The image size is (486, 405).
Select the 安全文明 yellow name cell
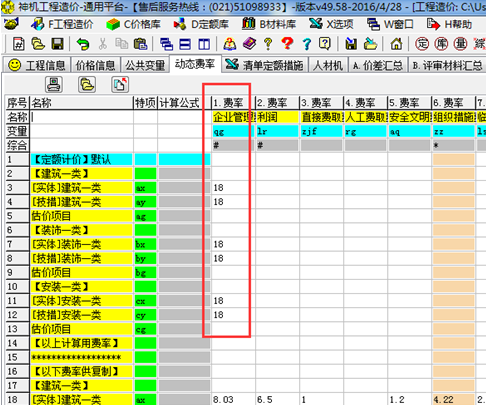(410, 117)
